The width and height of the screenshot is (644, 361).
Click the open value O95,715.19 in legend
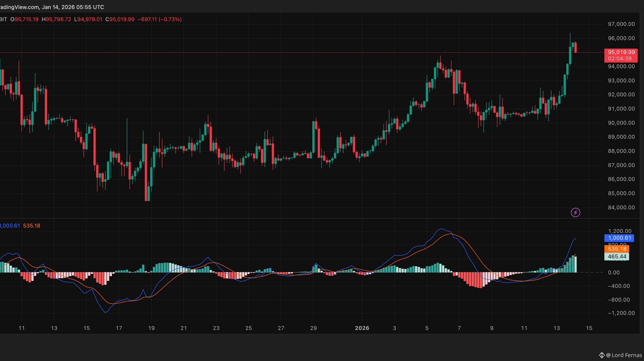coord(25,19)
